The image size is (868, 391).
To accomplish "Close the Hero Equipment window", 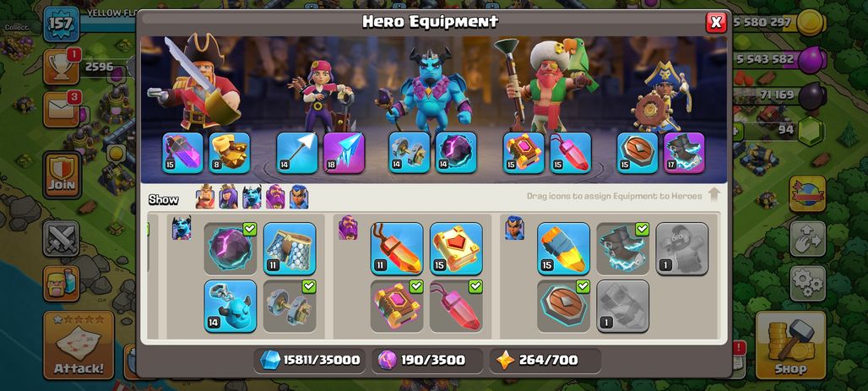I will (716, 22).
